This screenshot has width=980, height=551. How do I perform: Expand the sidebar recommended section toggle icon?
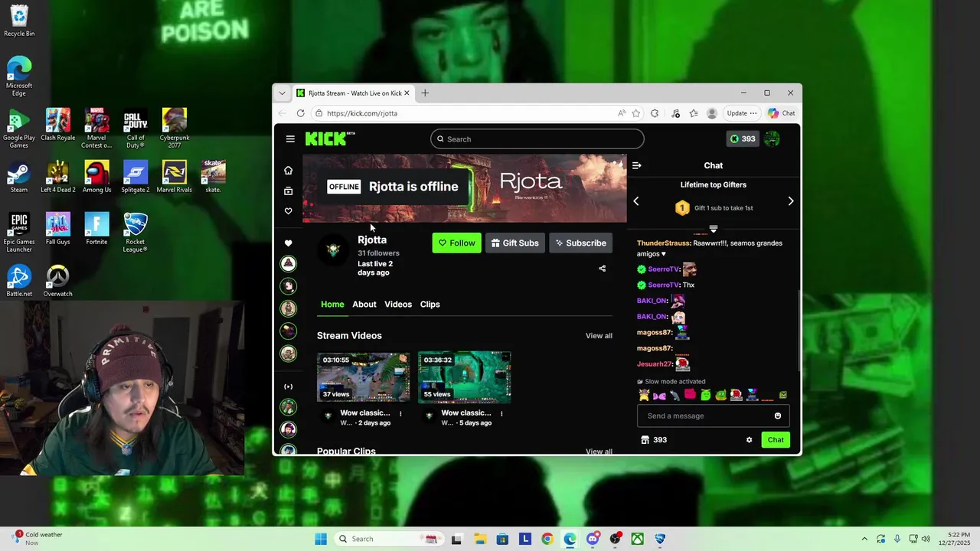click(288, 386)
